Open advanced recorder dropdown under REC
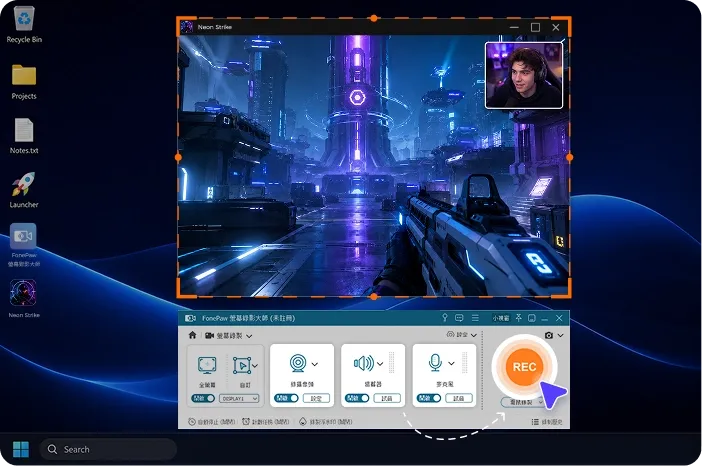Image resolution: width=702 pixels, height=466 pixels. [x=522, y=402]
